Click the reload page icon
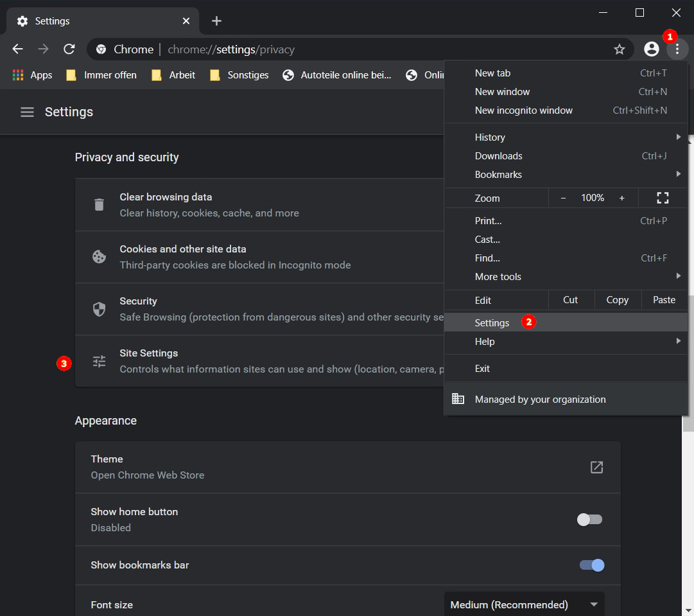The width and height of the screenshot is (694, 616). coord(69,49)
